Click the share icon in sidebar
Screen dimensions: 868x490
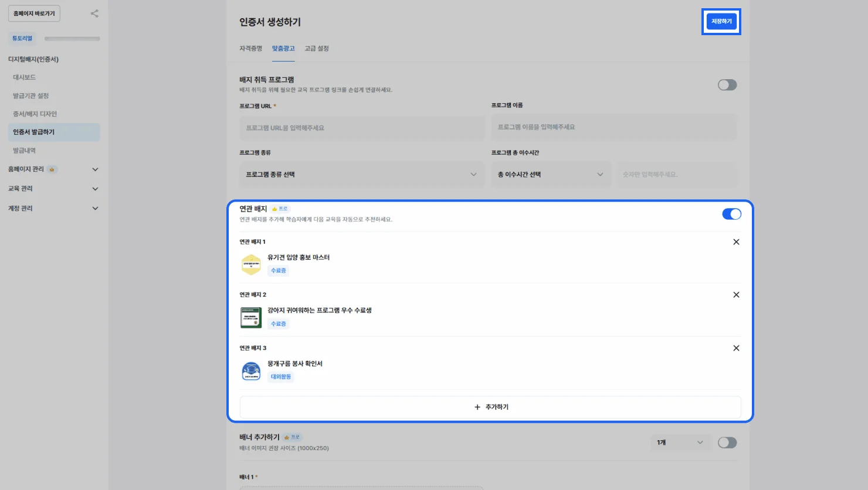(x=94, y=13)
